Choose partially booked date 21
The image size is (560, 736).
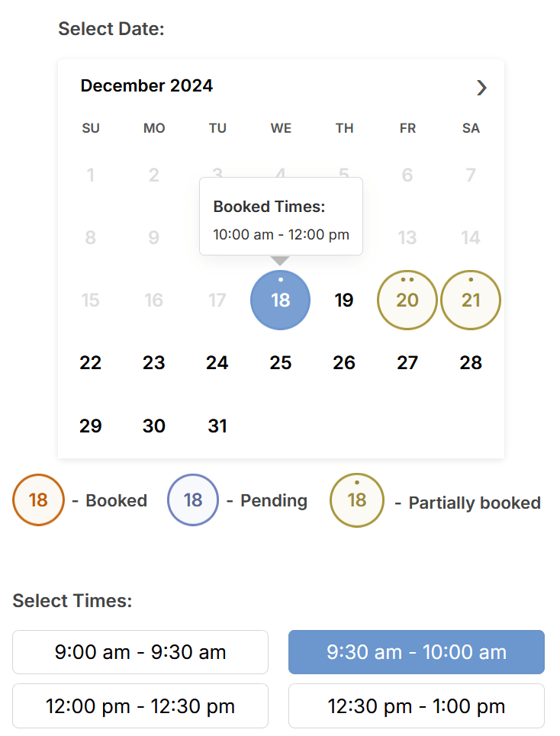click(471, 300)
